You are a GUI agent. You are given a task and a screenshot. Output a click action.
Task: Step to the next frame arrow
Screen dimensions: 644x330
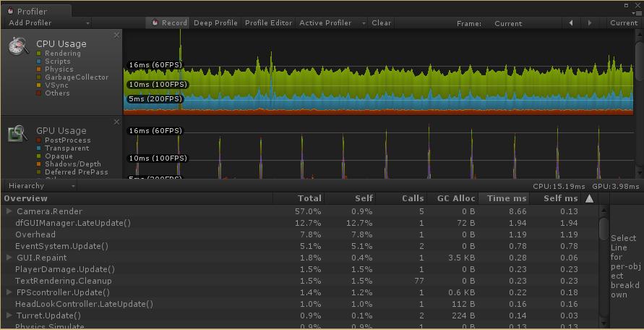(590, 23)
